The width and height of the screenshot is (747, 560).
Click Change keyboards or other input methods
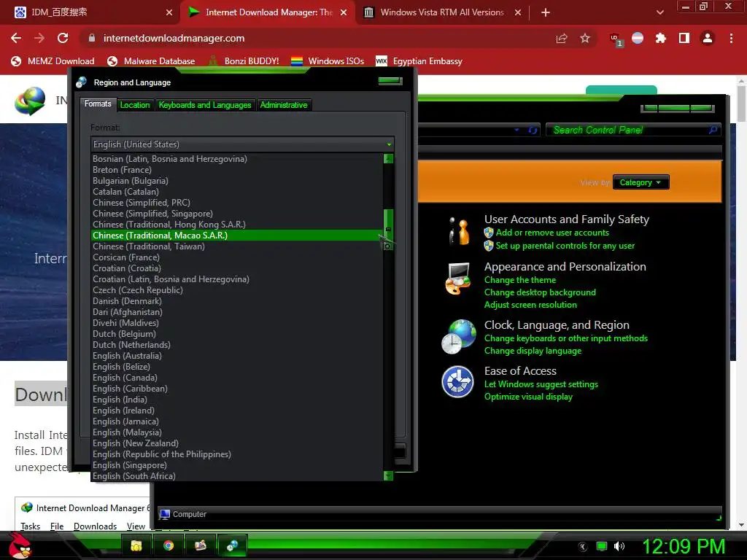tap(566, 338)
